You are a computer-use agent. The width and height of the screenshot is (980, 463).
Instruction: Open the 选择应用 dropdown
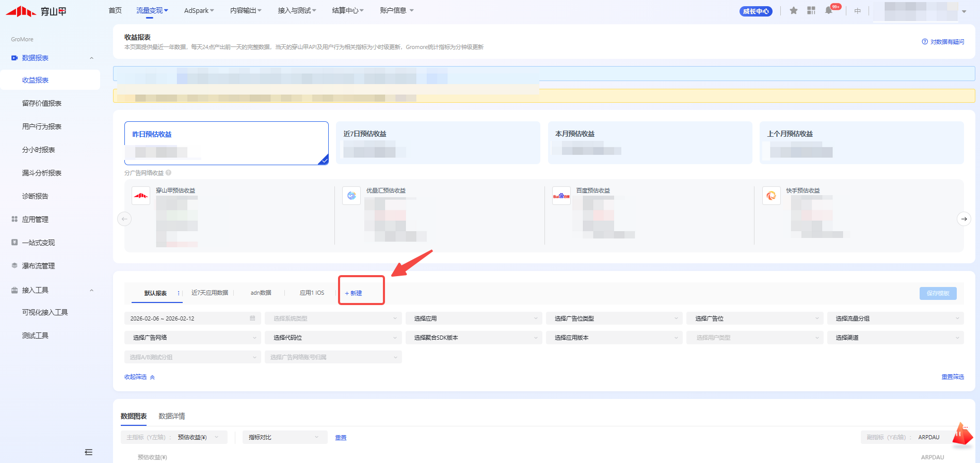(474, 318)
